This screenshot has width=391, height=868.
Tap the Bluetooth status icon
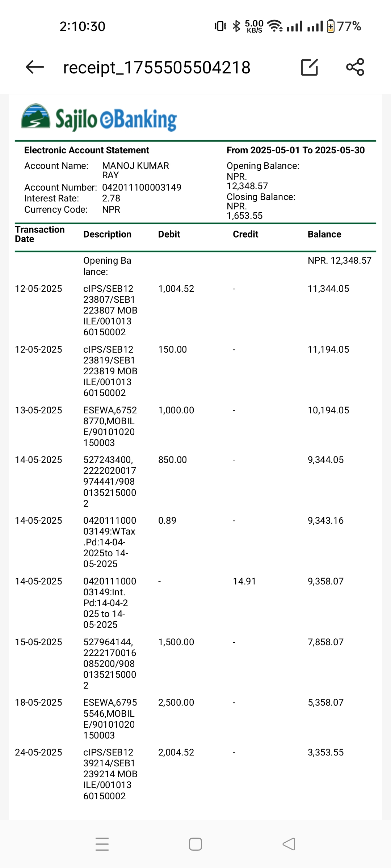[x=236, y=26]
